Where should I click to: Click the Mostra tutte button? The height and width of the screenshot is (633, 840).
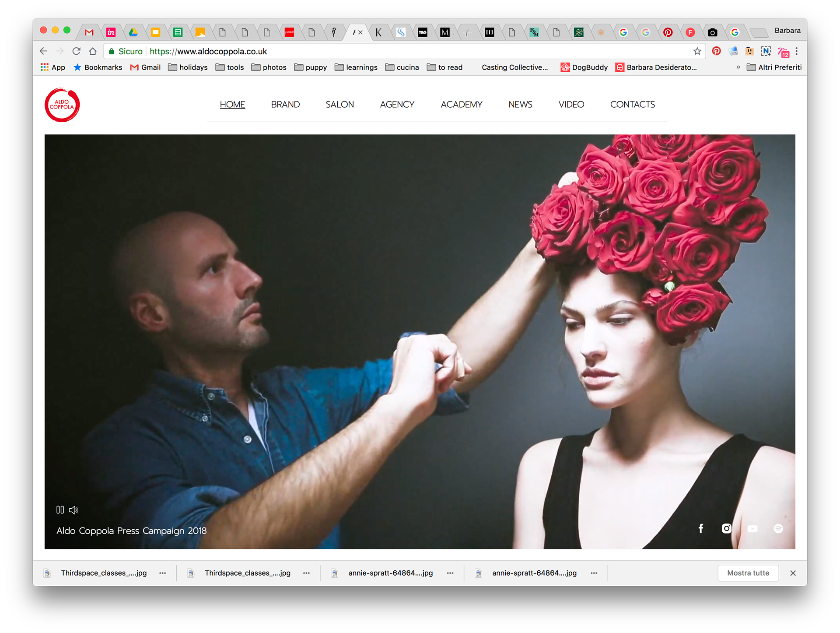click(748, 573)
